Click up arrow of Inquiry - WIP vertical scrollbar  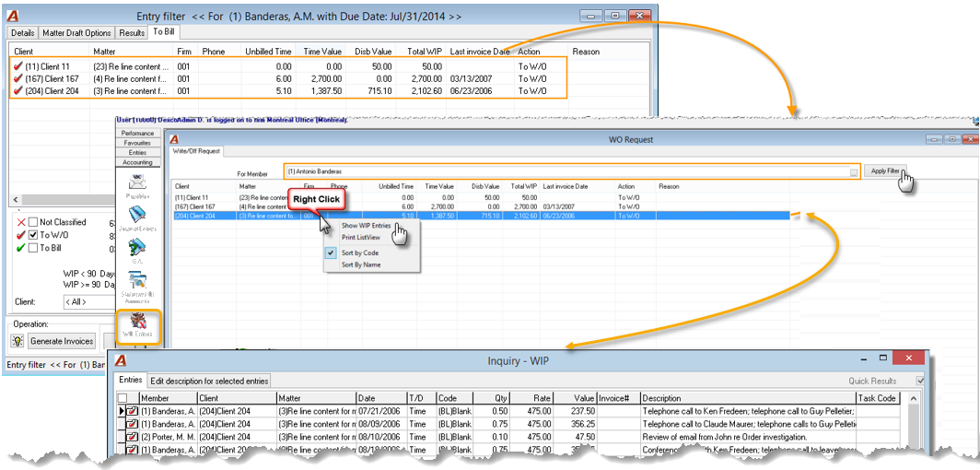pos(913,399)
